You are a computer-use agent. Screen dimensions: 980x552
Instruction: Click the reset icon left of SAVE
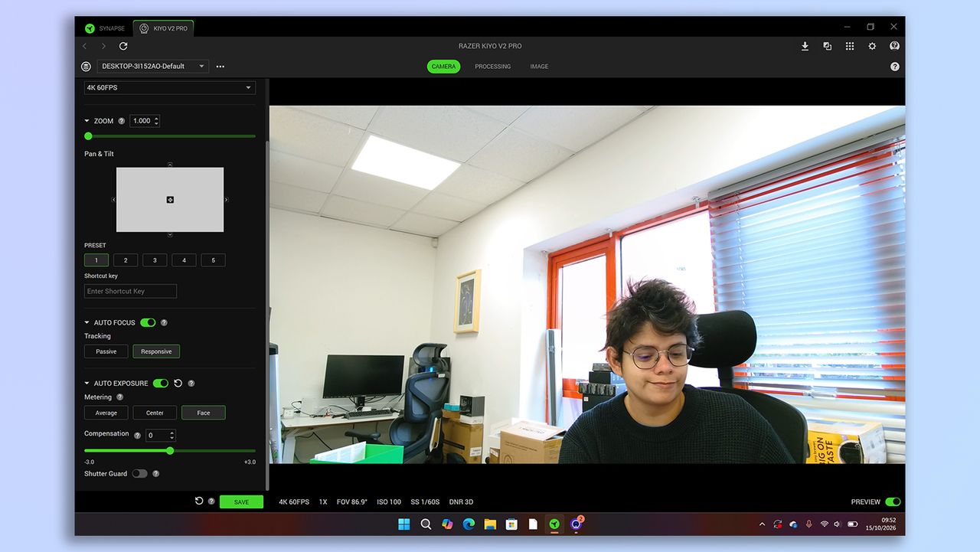pos(199,501)
